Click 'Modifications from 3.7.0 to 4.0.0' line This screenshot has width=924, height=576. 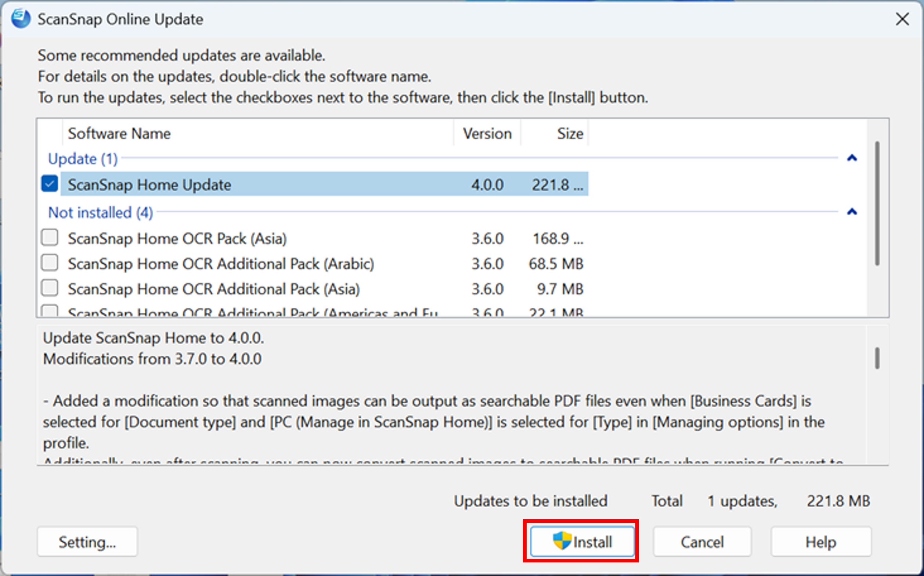click(x=152, y=359)
